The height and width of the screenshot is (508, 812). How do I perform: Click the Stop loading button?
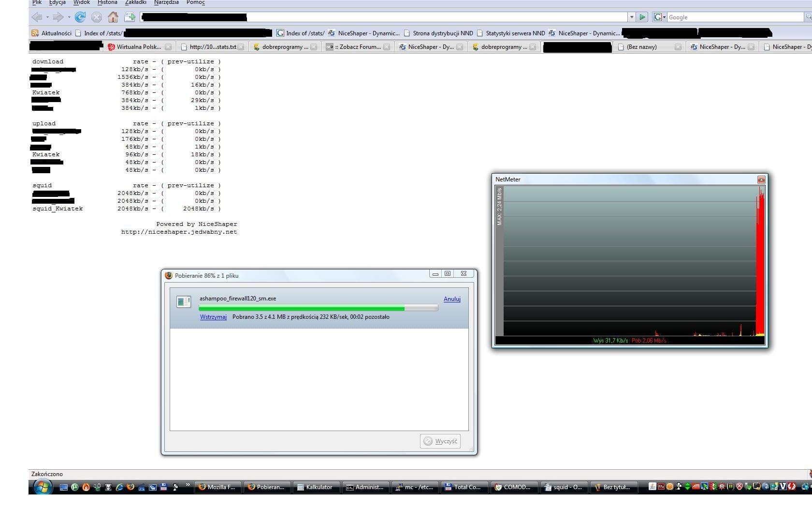97,17
